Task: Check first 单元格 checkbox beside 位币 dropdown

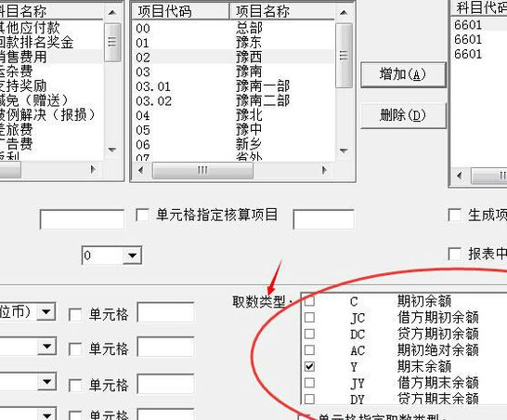Action: click(75, 314)
